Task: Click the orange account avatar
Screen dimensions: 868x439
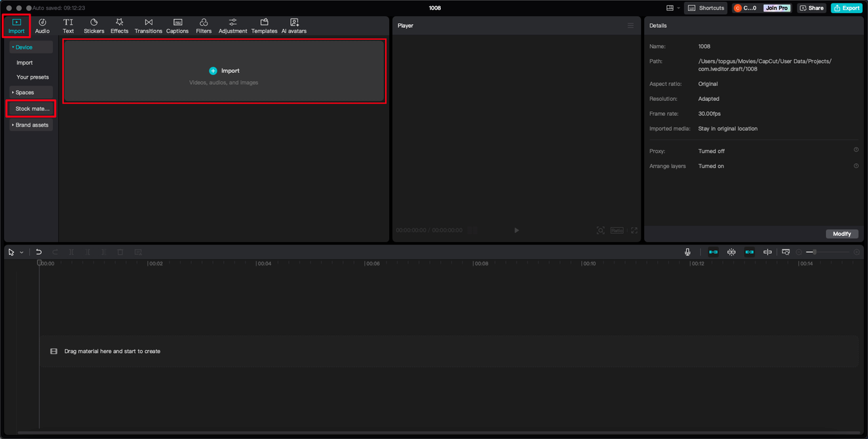Action: tap(738, 8)
